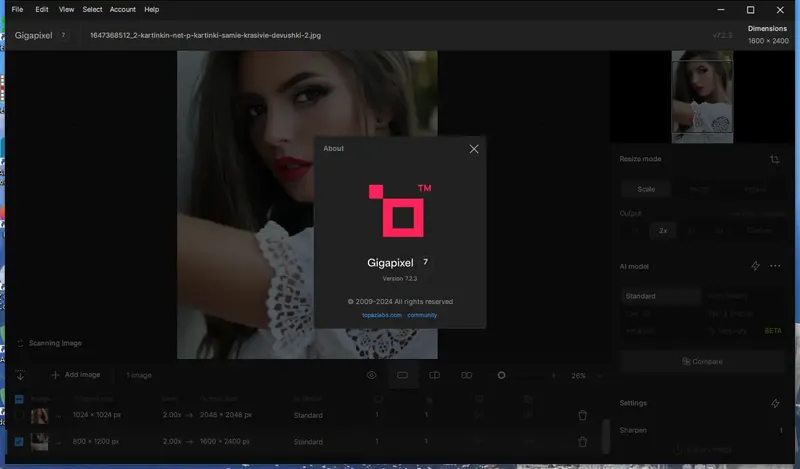
Task: Click the crop icon beside Resize mode
Action: pyautogui.click(x=774, y=159)
